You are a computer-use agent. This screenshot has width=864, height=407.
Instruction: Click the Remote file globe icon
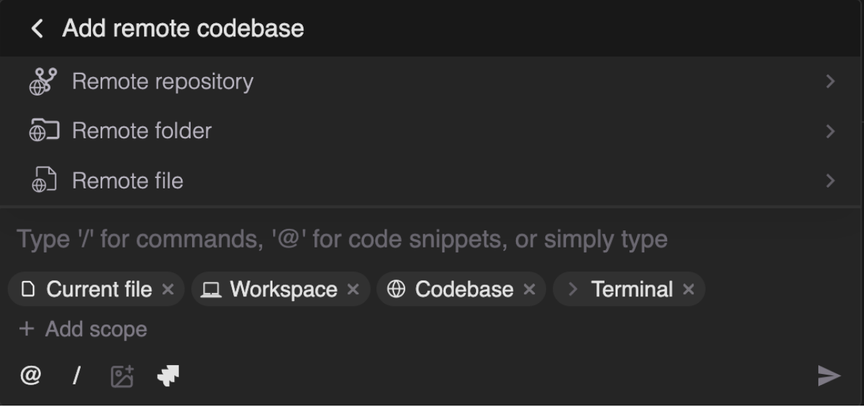click(x=43, y=181)
